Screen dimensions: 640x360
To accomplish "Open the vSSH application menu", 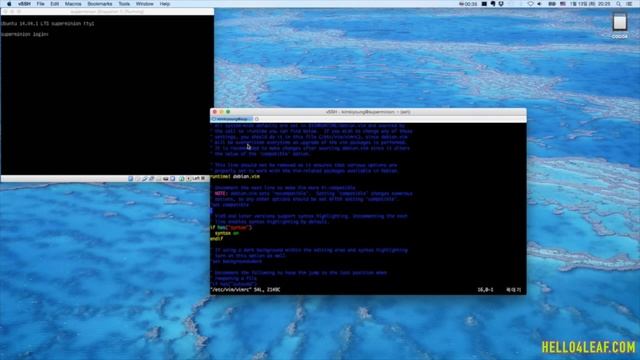I will [24, 4].
